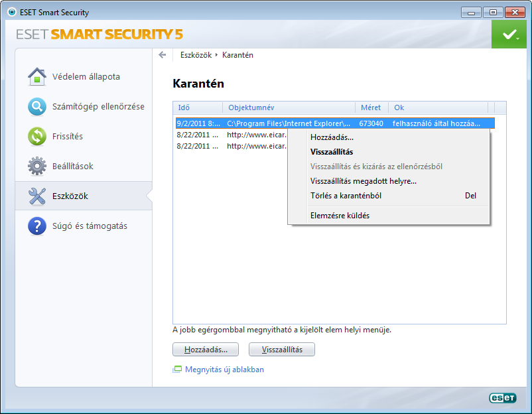Click the Eszközök wrench icon
532x414 pixels.
click(37, 196)
